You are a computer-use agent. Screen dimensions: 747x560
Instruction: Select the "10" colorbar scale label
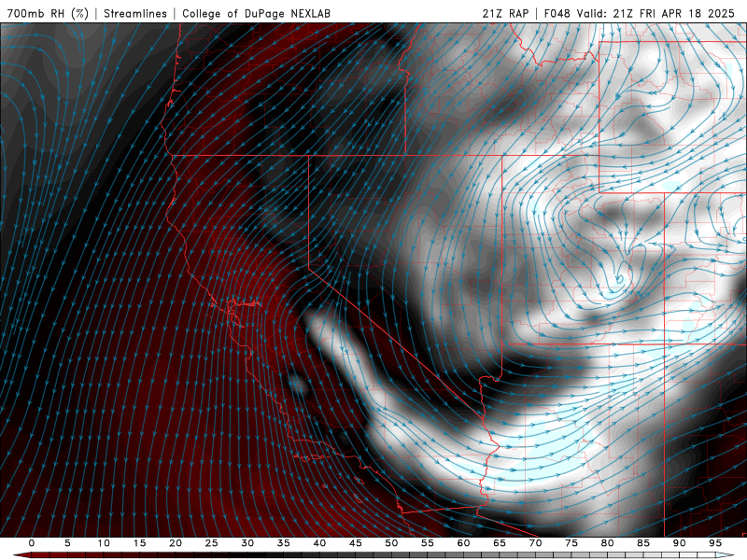coord(104,543)
